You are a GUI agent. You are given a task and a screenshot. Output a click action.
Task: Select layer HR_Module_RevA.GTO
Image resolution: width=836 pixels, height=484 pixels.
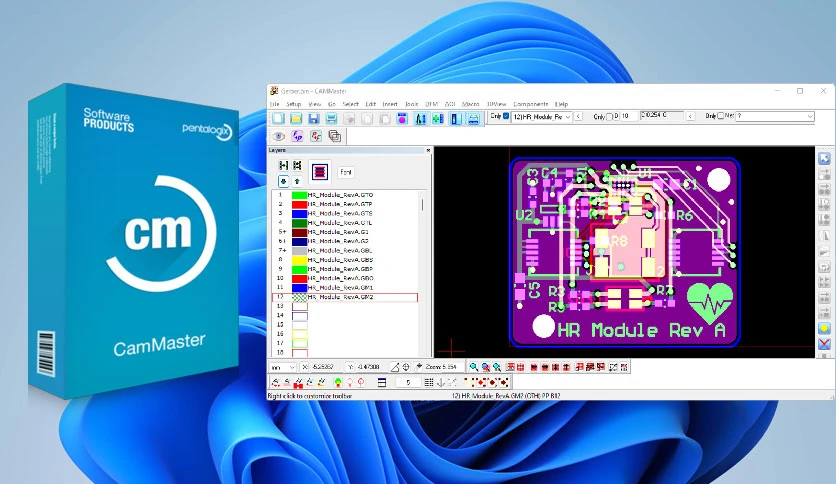point(340,195)
